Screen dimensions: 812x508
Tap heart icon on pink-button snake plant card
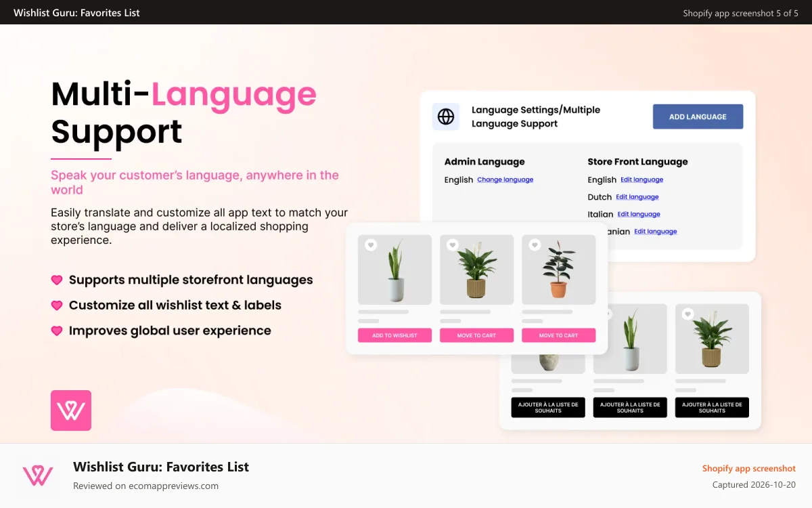371,245
